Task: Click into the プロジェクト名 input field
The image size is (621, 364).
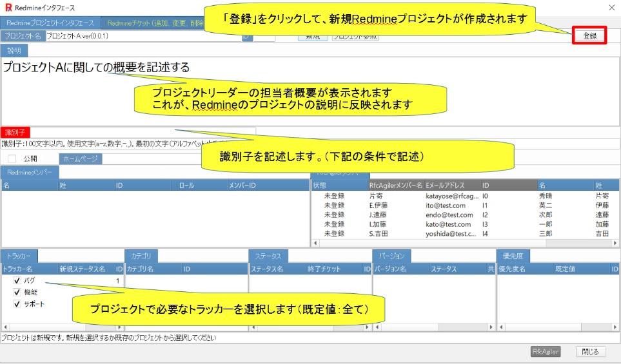Action: point(143,36)
